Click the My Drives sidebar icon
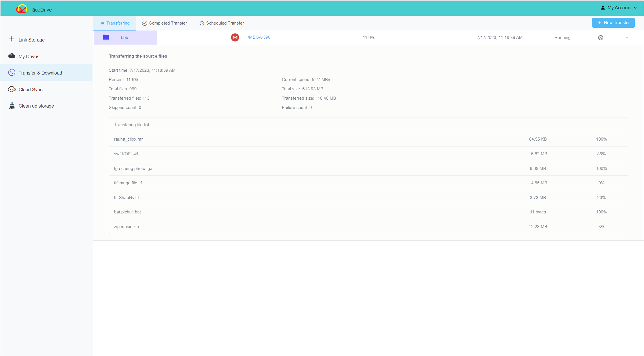This screenshot has height=356, width=644. [x=11, y=56]
